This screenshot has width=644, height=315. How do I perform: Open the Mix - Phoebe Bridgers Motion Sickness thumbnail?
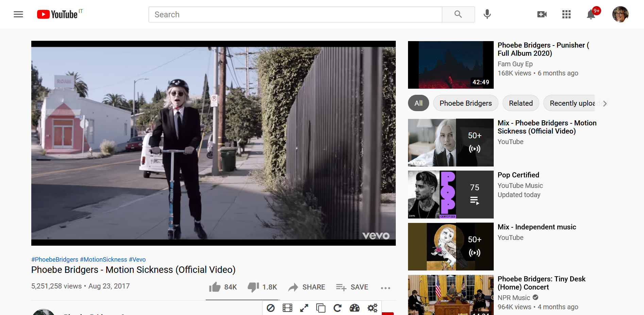point(451,142)
